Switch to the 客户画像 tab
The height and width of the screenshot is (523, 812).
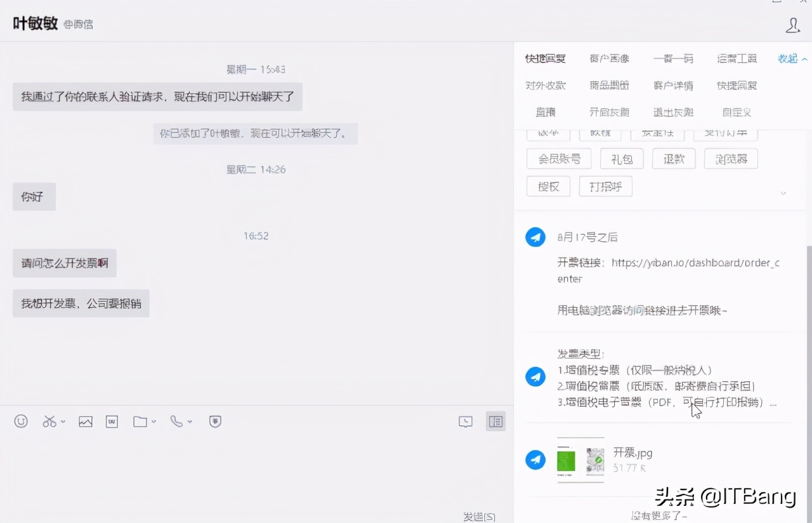(x=609, y=58)
